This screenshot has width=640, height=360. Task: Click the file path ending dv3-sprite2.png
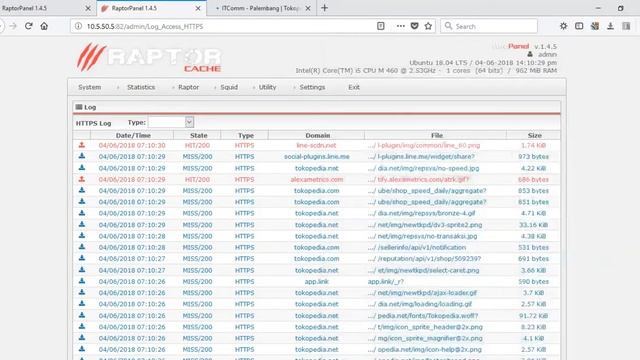tap(425, 225)
